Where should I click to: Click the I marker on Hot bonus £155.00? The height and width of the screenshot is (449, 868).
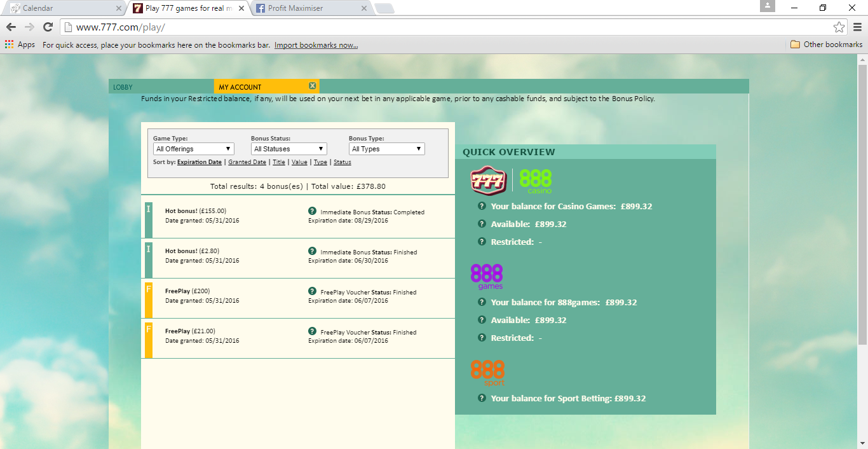149,219
